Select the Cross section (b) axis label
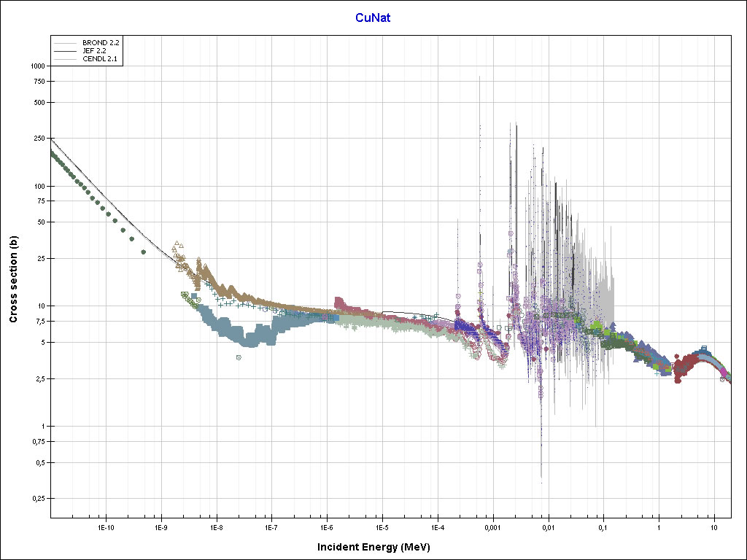This screenshot has width=747, height=560. pos(13,280)
